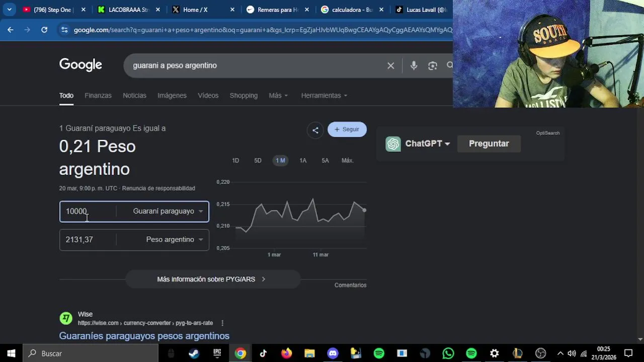Open File Explorer from the taskbar
Screen dimensions: 644x362
coord(309,353)
